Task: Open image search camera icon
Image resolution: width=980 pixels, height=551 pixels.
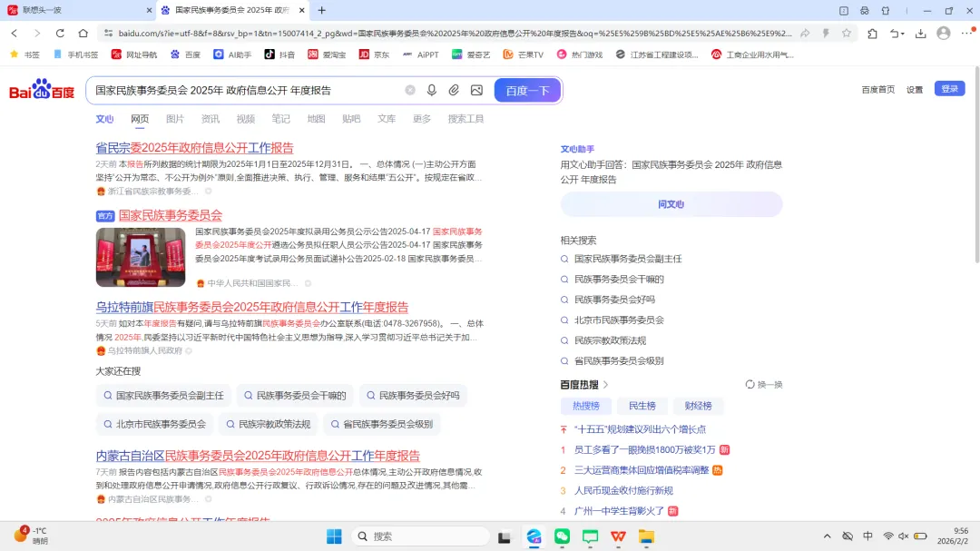Action: pyautogui.click(x=477, y=90)
